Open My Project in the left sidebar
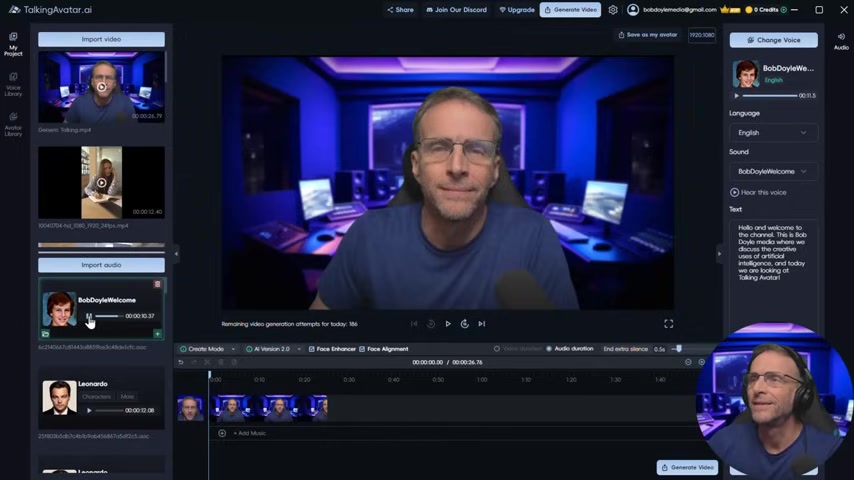 tap(13, 44)
